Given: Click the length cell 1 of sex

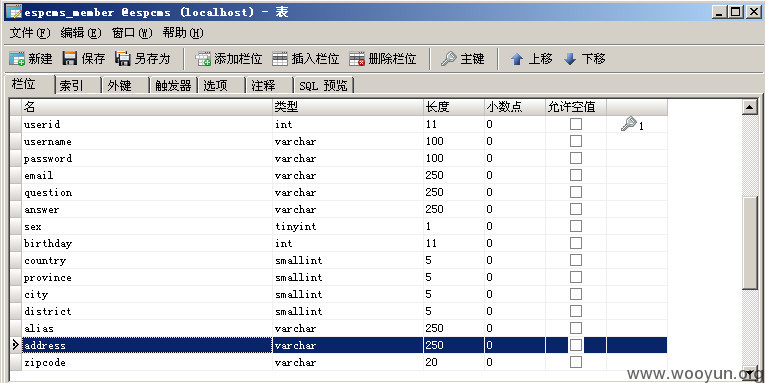Looking at the screenshot, I should (x=454, y=226).
